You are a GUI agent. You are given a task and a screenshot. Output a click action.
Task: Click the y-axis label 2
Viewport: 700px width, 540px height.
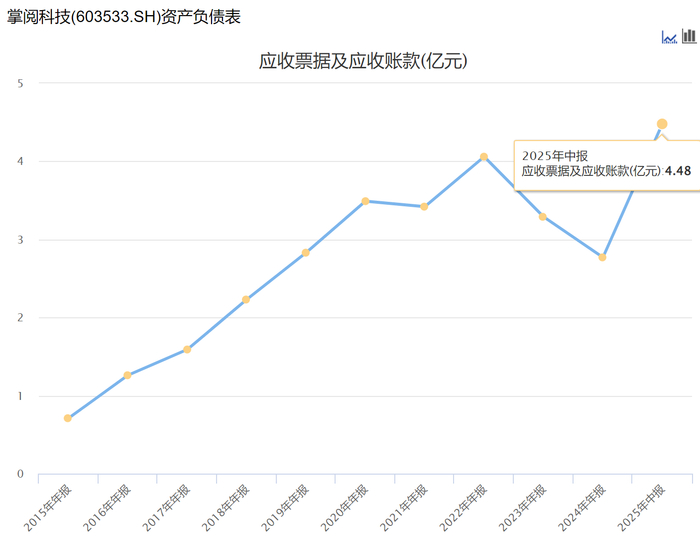[x=20, y=318]
